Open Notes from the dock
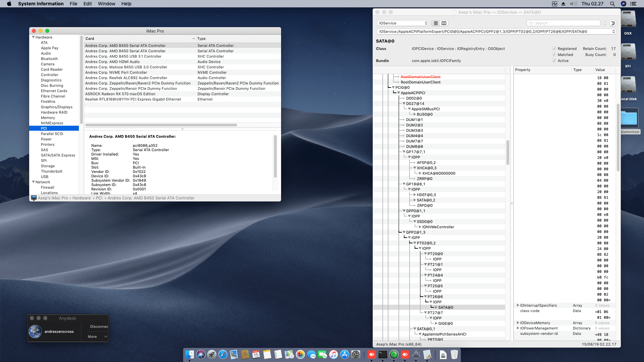Screen dimensions: 644x362 267,354
